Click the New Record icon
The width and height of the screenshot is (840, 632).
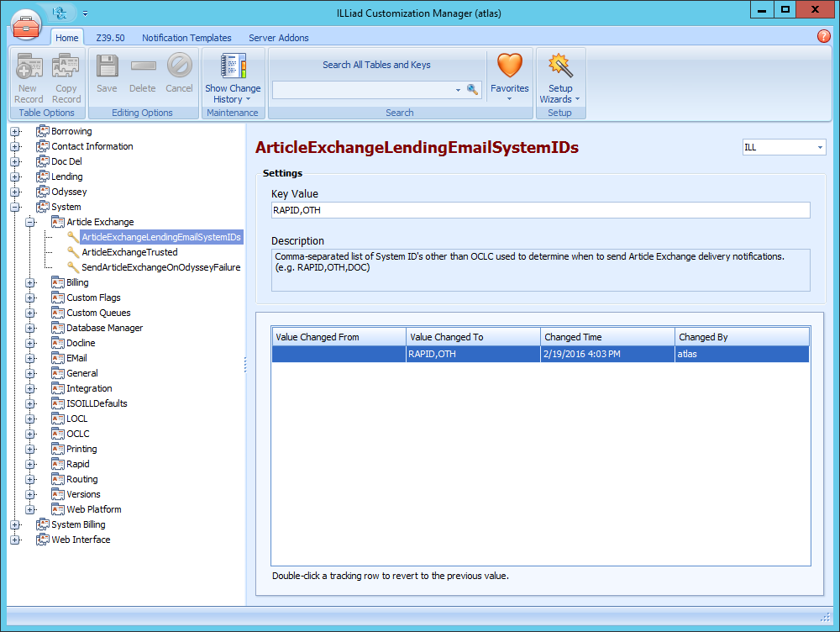point(29,67)
